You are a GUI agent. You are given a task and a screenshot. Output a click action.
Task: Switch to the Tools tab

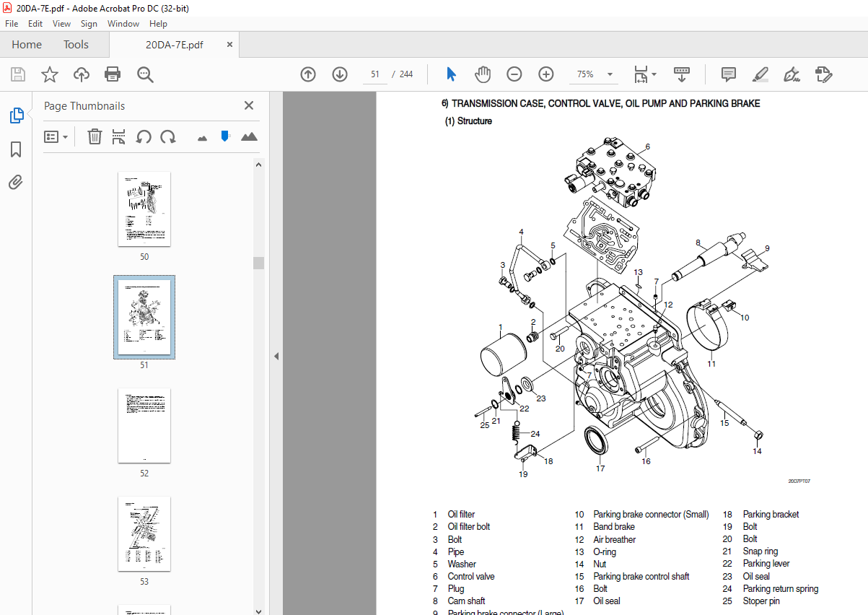[76, 45]
